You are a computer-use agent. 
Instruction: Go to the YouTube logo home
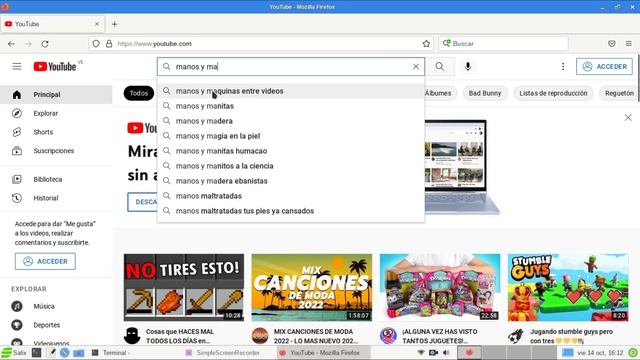pos(55,67)
